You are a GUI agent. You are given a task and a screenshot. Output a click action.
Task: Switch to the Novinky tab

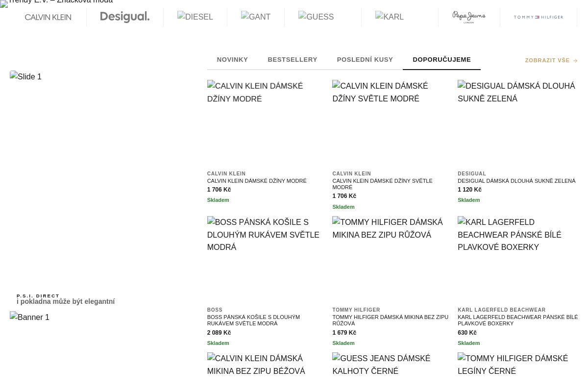tap(232, 60)
